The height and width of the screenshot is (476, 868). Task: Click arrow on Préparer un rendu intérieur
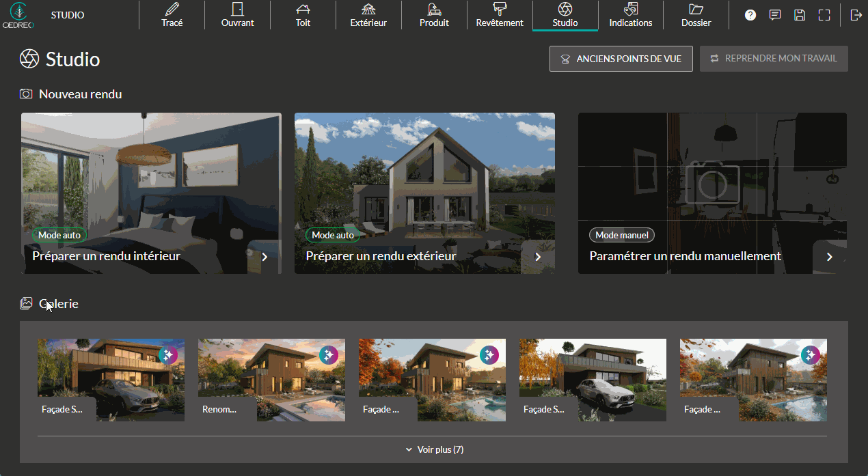[x=265, y=257]
